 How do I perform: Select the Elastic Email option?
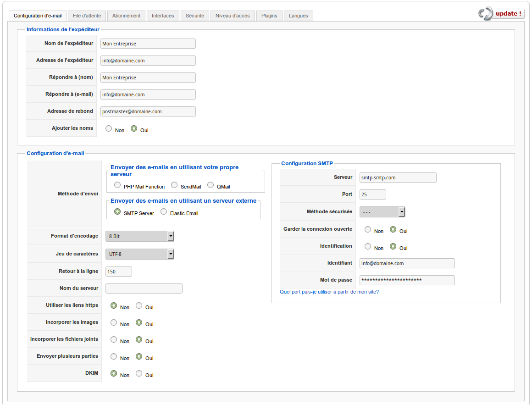(164, 211)
